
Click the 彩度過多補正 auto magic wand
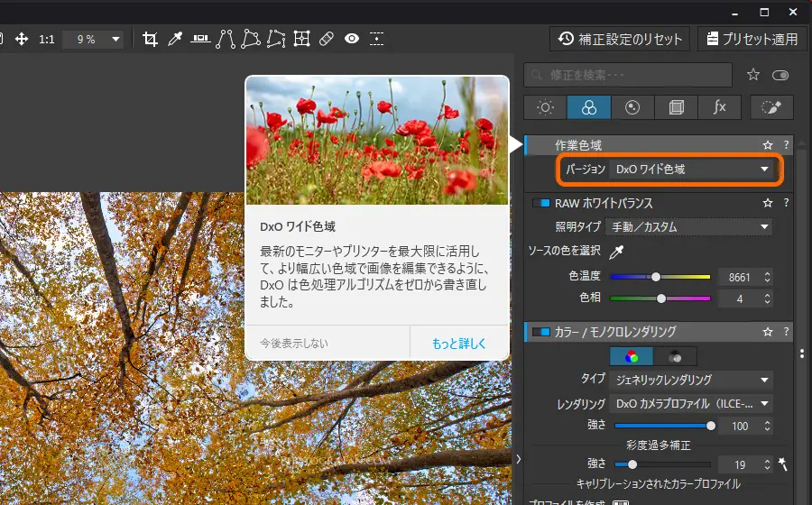tap(782, 464)
